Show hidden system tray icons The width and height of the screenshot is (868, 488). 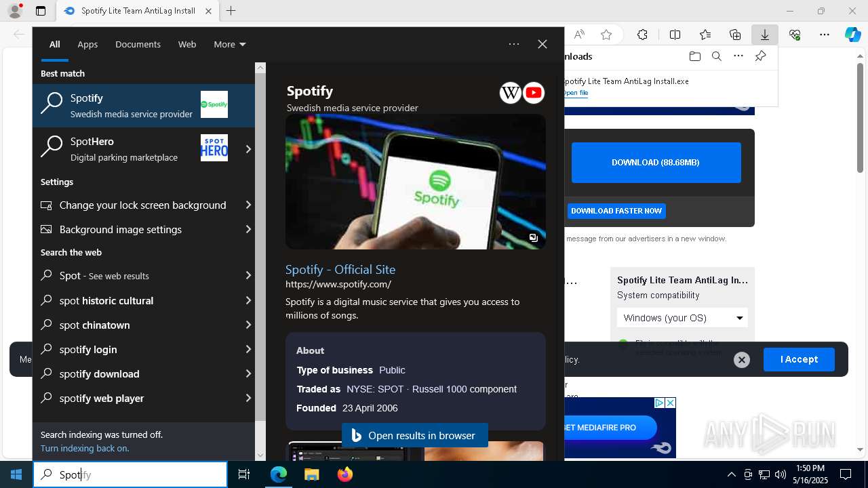pos(731,474)
